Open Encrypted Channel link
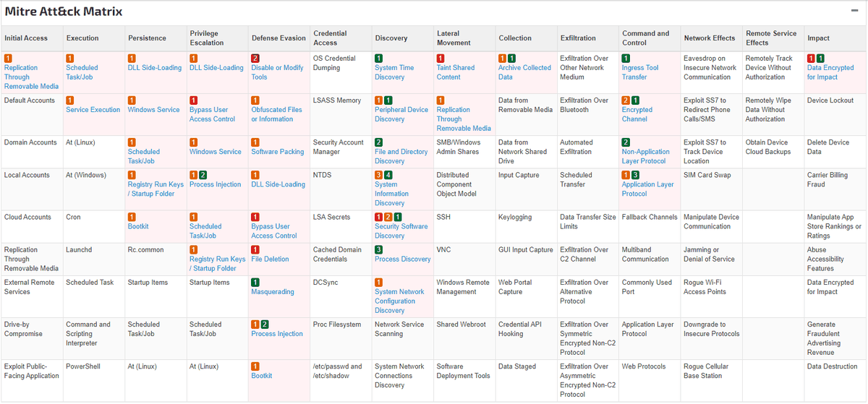 click(637, 114)
